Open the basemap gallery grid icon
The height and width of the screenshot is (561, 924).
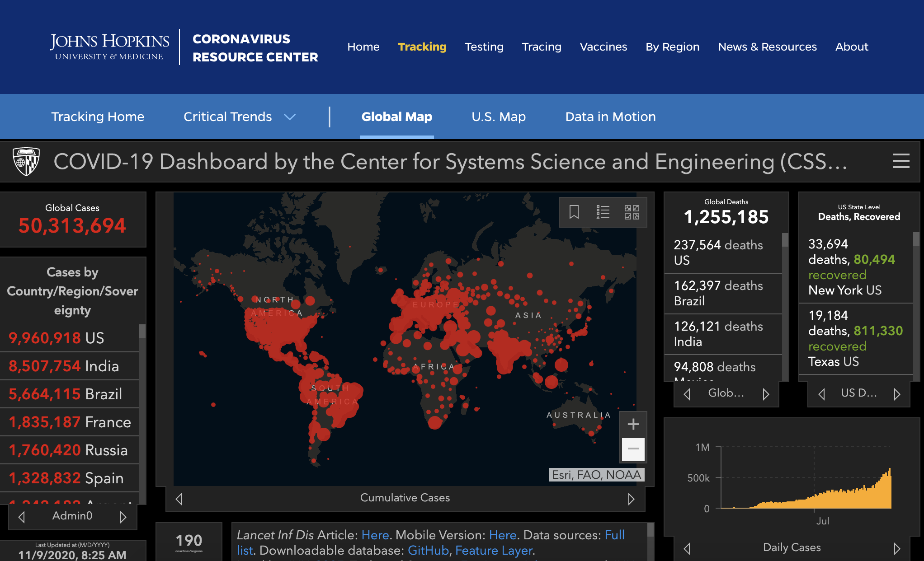tap(632, 212)
